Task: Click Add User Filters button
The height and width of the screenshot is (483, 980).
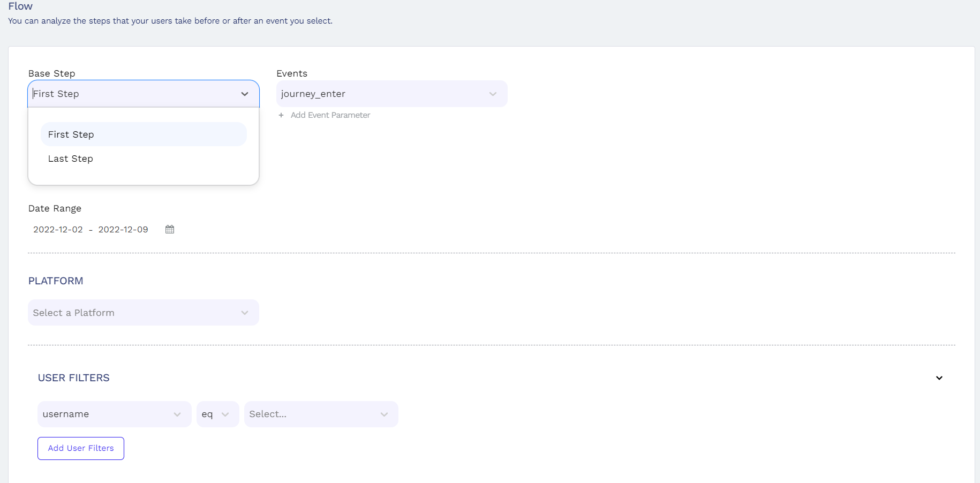Action: click(81, 448)
